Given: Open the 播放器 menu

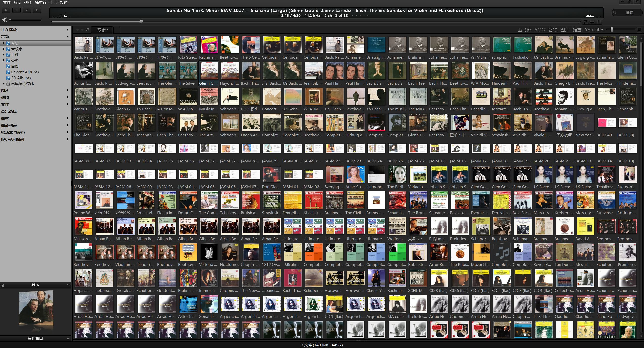Looking at the screenshot, I should click(41, 2).
